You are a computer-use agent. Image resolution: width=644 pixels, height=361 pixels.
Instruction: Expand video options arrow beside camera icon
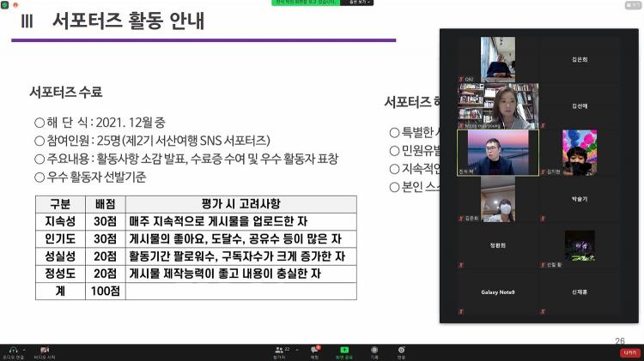point(54,349)
